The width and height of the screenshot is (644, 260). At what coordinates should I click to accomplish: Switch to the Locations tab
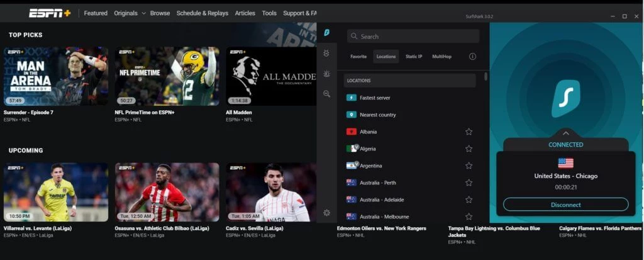click(x=386, y=57)
